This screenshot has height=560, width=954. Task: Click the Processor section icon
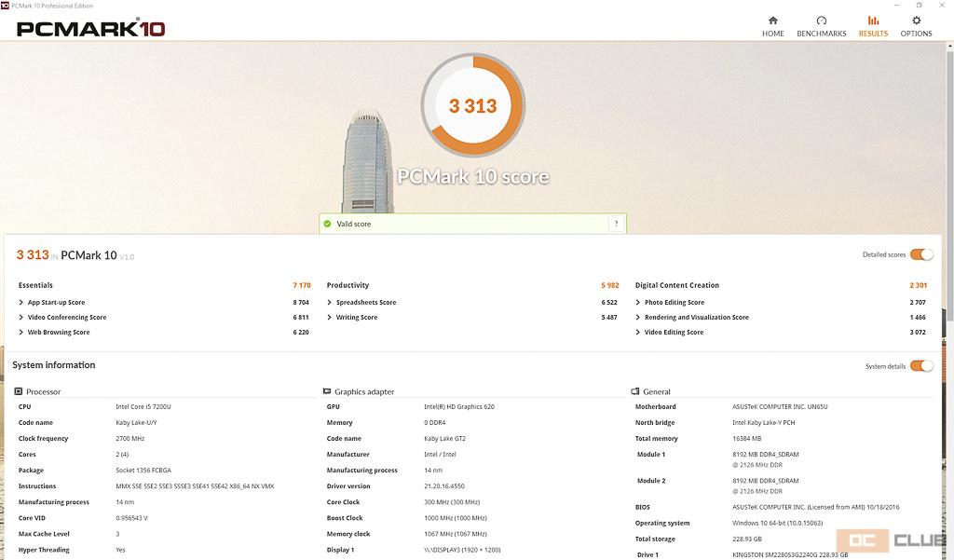19,391
